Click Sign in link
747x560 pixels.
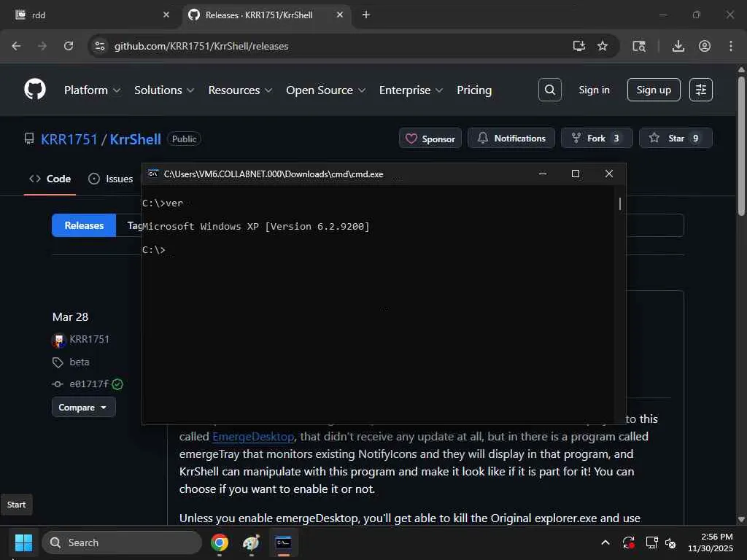pyautogui.click(x=594, y=90)
